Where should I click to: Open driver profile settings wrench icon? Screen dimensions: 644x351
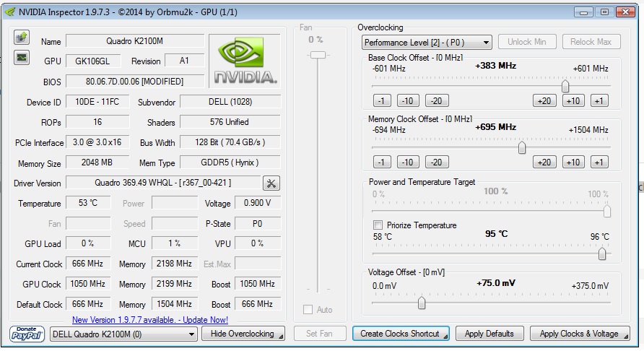pyautogui.click(x=271, y=183)
